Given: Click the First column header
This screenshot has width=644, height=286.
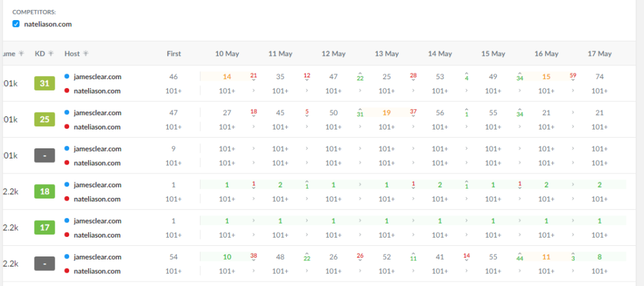Looking at the screenshot, I should point(174,54).
